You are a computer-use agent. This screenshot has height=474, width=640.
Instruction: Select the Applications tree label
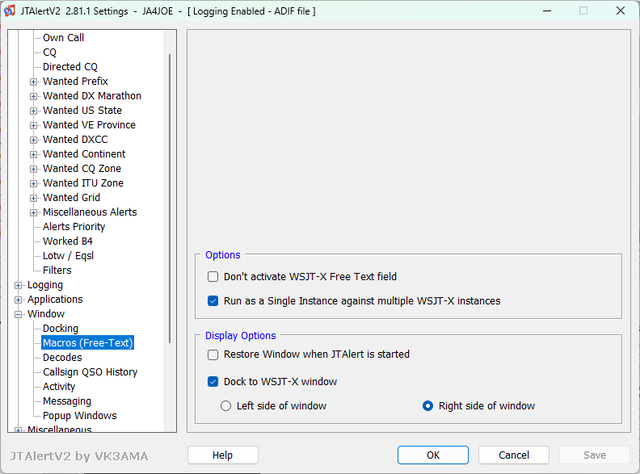coord(55,299)
